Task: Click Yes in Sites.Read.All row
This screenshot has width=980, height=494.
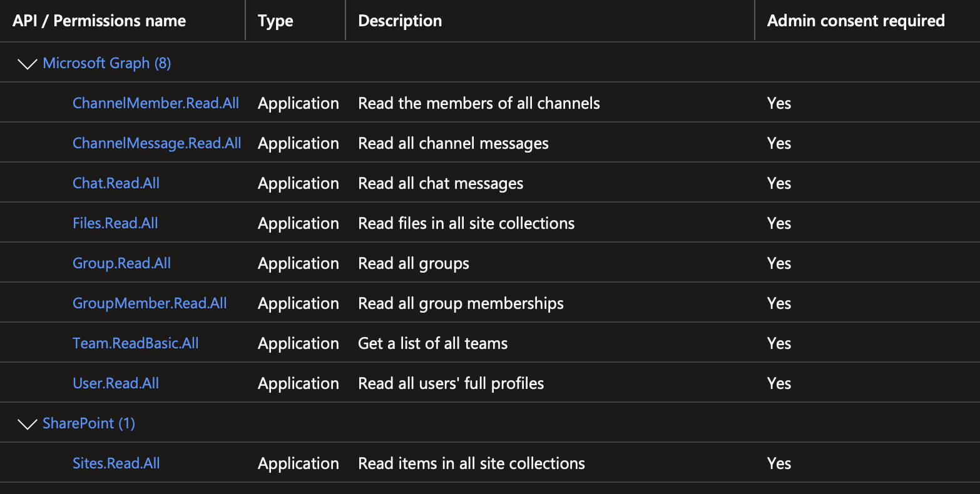Action: point(779,463)
